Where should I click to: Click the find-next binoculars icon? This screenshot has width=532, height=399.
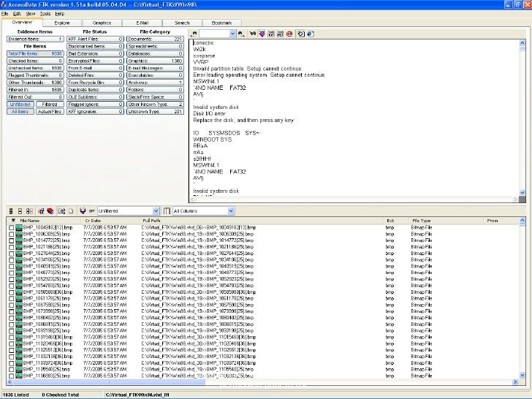(240, 34)
